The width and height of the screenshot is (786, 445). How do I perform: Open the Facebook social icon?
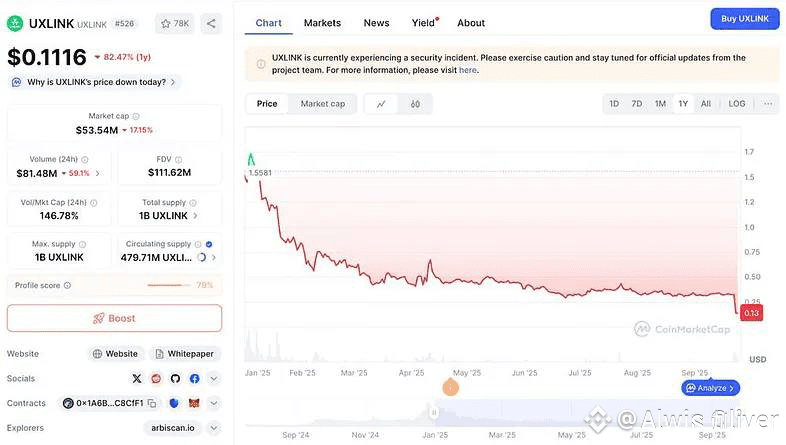click(194, 378)
